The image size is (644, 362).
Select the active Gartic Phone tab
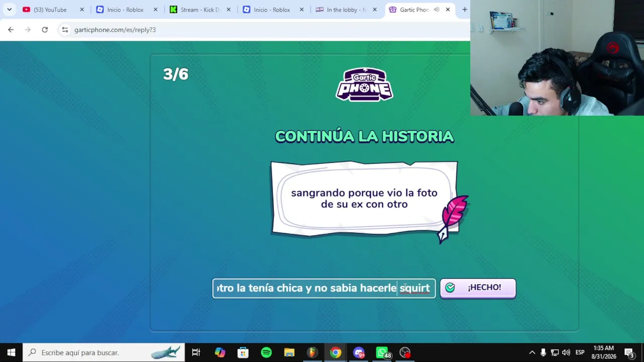pos(414,10)
